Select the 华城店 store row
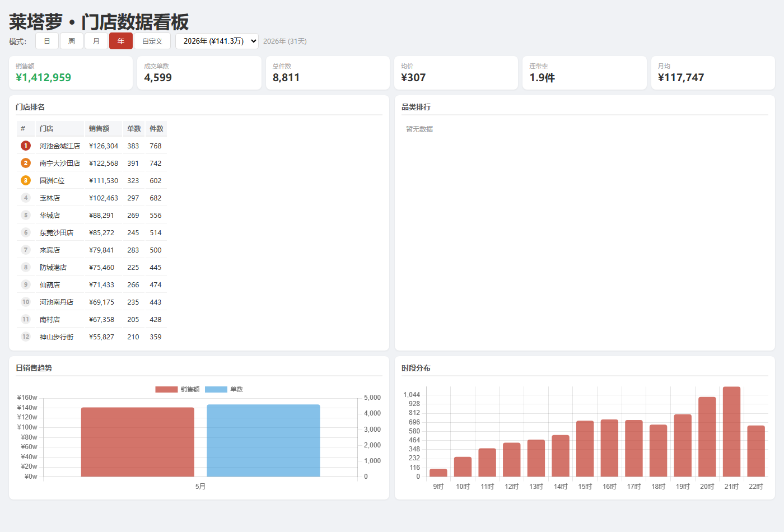784x532 pixels. pos(92,215)
